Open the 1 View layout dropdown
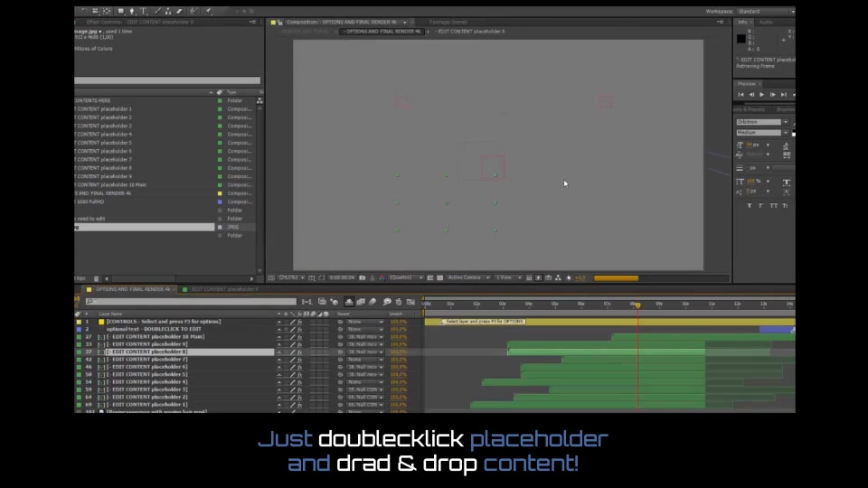Screen dimensions: 868x488 (x=508, y=277)
